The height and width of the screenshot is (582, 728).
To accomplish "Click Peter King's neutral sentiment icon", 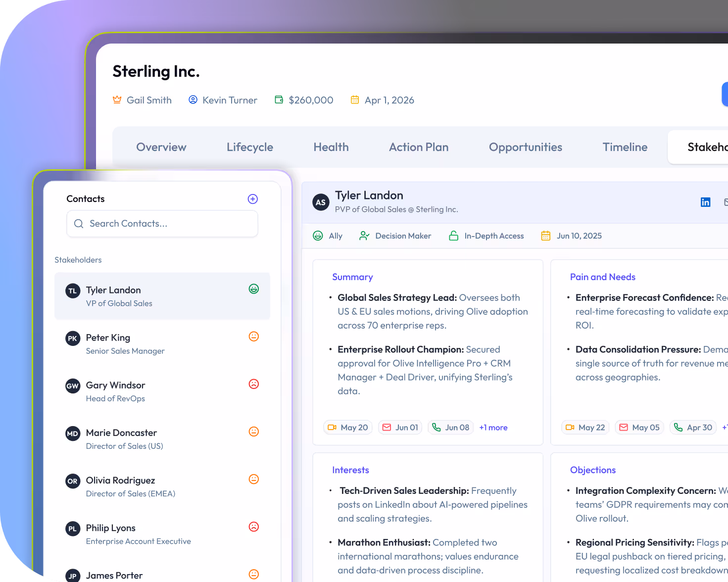I will 254,337.
